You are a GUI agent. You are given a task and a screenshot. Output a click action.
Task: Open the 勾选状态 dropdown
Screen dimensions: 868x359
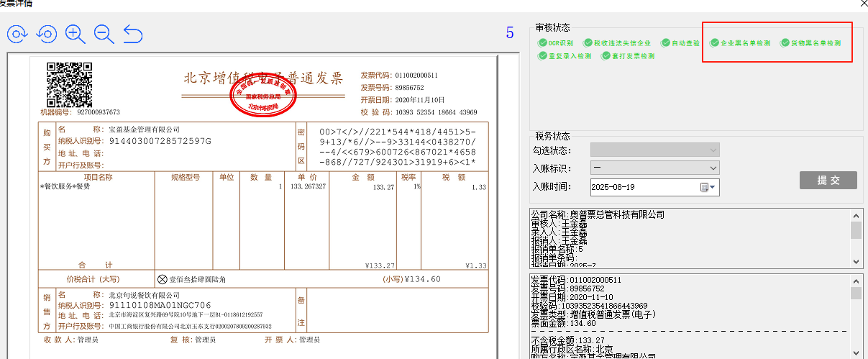click(713, 150)
